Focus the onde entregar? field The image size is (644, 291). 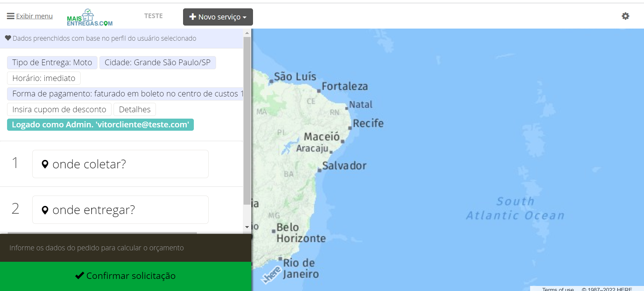[x=120, y=210]
